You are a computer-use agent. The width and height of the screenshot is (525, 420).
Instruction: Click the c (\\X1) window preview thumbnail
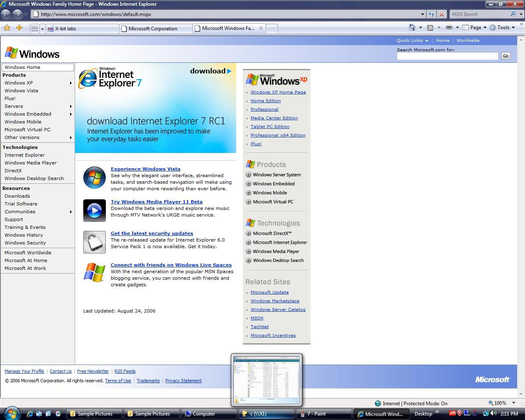click(267, 380)
